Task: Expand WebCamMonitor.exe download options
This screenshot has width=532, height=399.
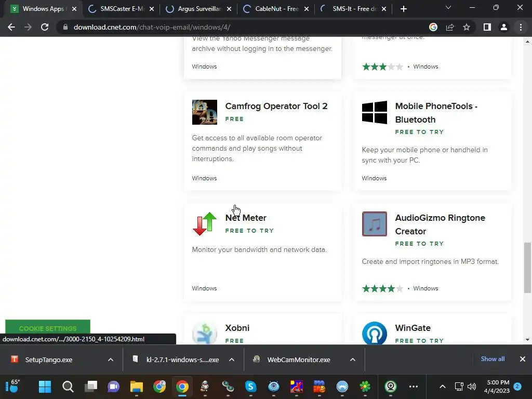Action: 353,360
